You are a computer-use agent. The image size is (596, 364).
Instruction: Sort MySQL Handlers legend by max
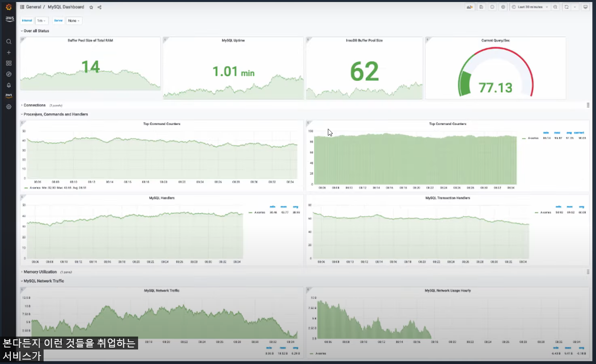coord(284,207)
